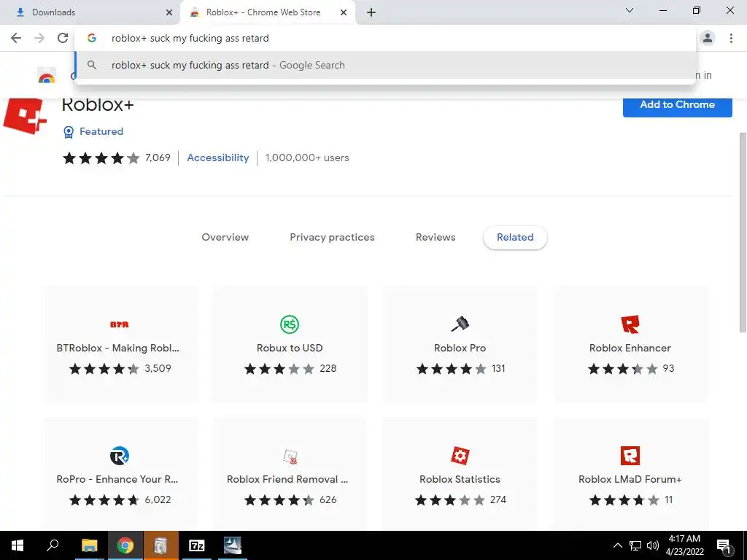Click the Chrome Web Store rainbow logo
Screen dimensions: 747x560
47,76
